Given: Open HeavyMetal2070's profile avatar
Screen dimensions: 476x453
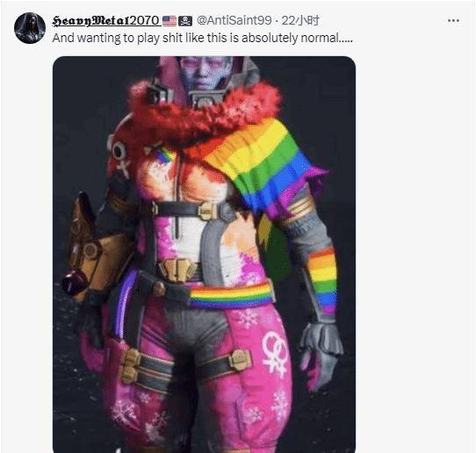Looking at the screenshot, I should pos(30,28).
